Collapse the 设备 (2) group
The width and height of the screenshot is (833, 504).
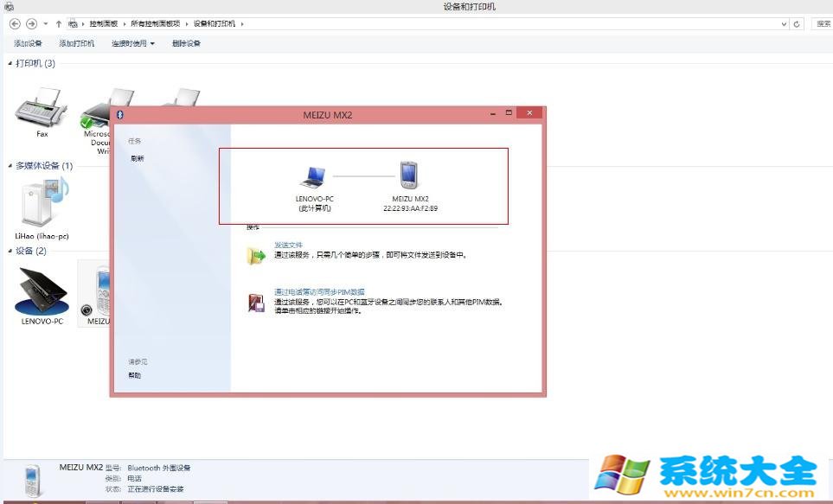pos(10,251)
